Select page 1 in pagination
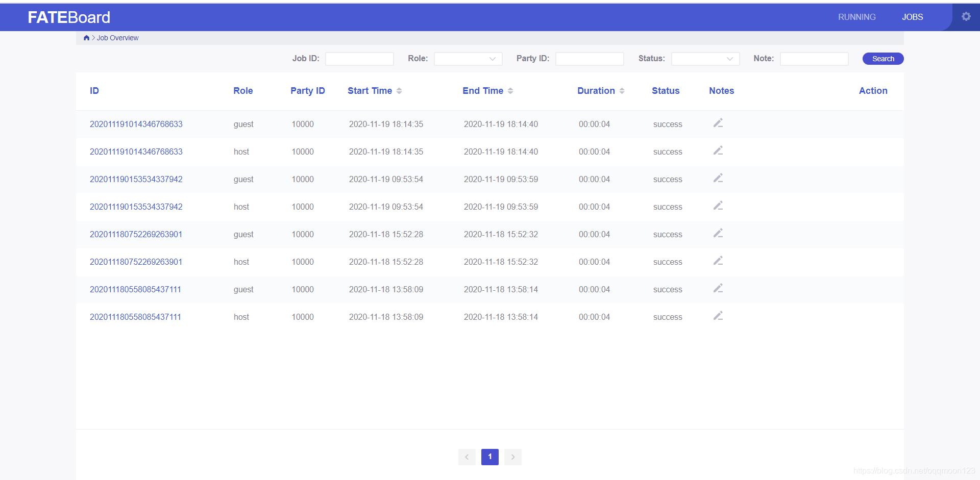980x480 pixels. pos(490,457)
